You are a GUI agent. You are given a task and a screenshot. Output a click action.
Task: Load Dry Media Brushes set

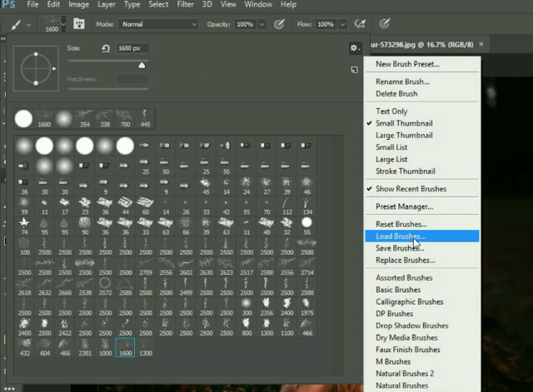click(x=406, y=338)
